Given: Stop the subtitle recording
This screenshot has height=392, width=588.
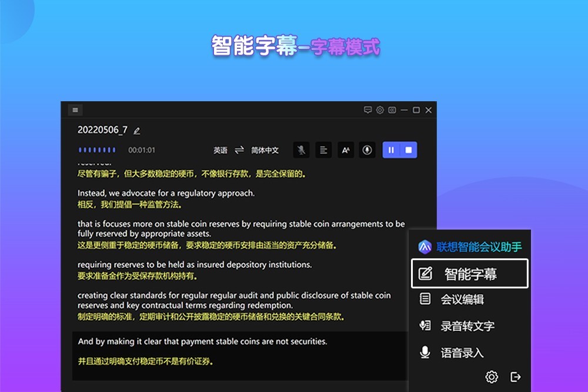Looking at the screenshot, I should 409,150.
